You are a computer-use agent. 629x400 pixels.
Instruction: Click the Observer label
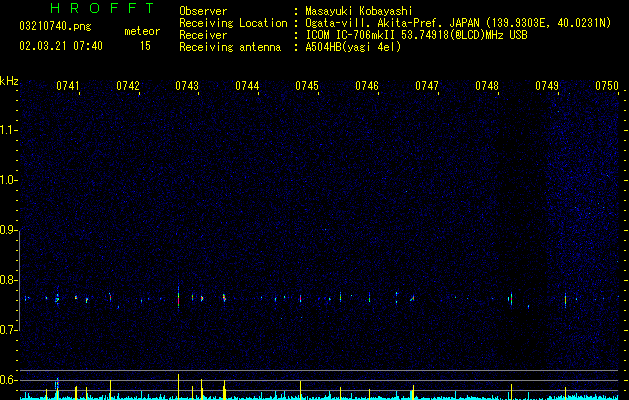pos(203,11)
